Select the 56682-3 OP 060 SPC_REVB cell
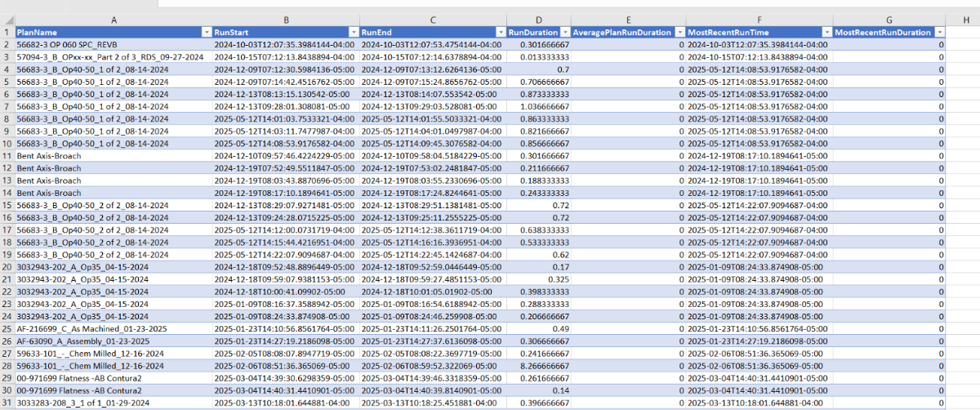980x410 pixels. point(113,44)
